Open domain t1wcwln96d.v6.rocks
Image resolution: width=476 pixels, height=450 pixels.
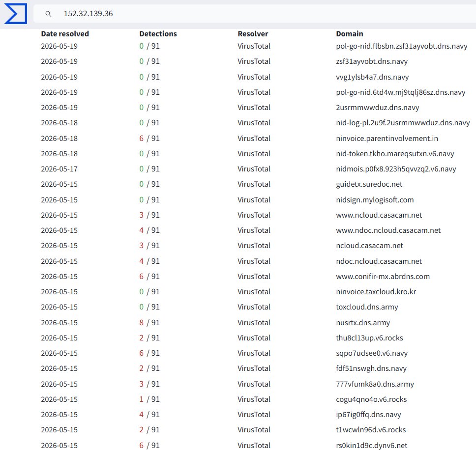pyautogui.click(x=371, y=430)
